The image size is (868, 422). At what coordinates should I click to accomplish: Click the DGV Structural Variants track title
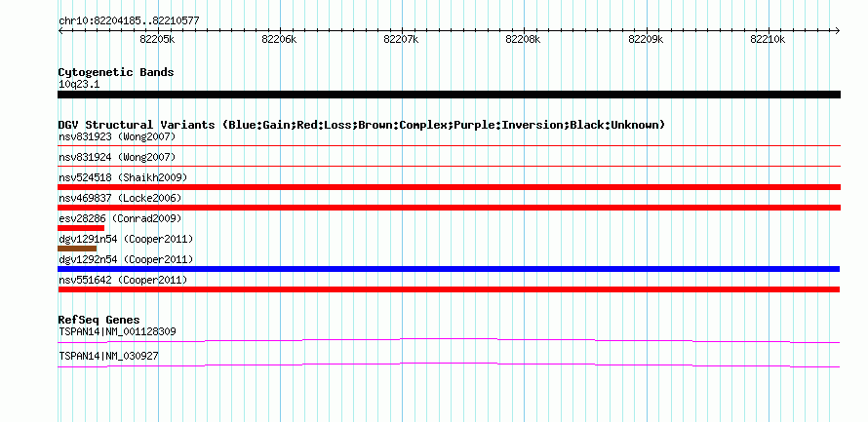(362, 125)
